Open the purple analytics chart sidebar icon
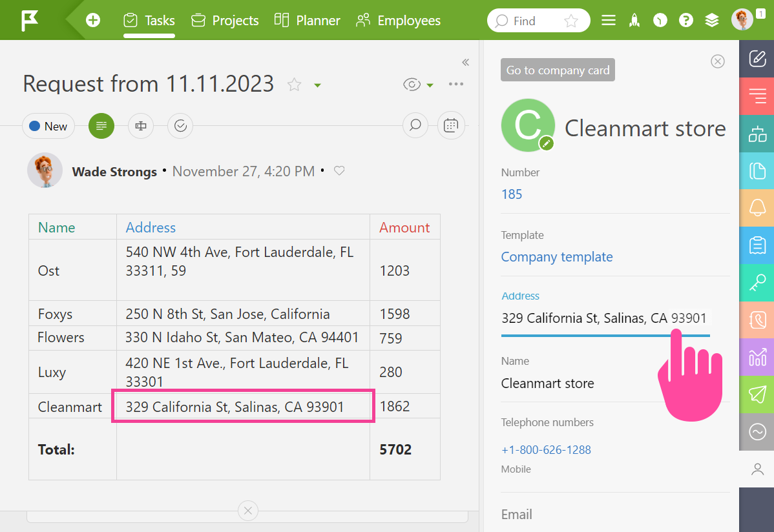Viewport: 774px width, 532px height. click(x=757, y=357)
